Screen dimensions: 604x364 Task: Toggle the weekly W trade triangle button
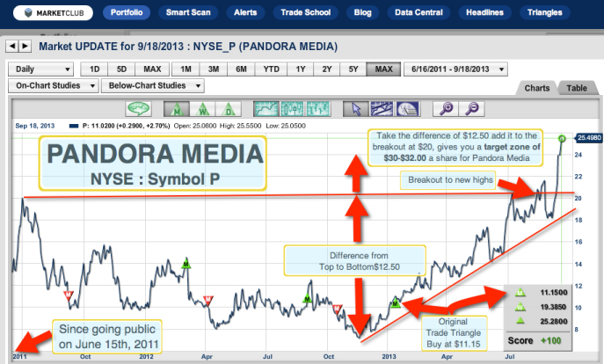[x=202, y=109]
